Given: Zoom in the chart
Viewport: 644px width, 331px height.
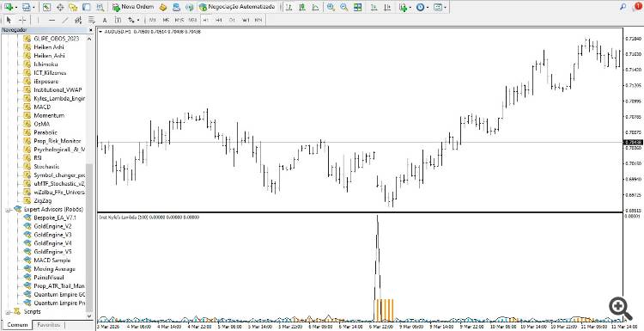Looking at the screenshot, I should coord(331,7).
